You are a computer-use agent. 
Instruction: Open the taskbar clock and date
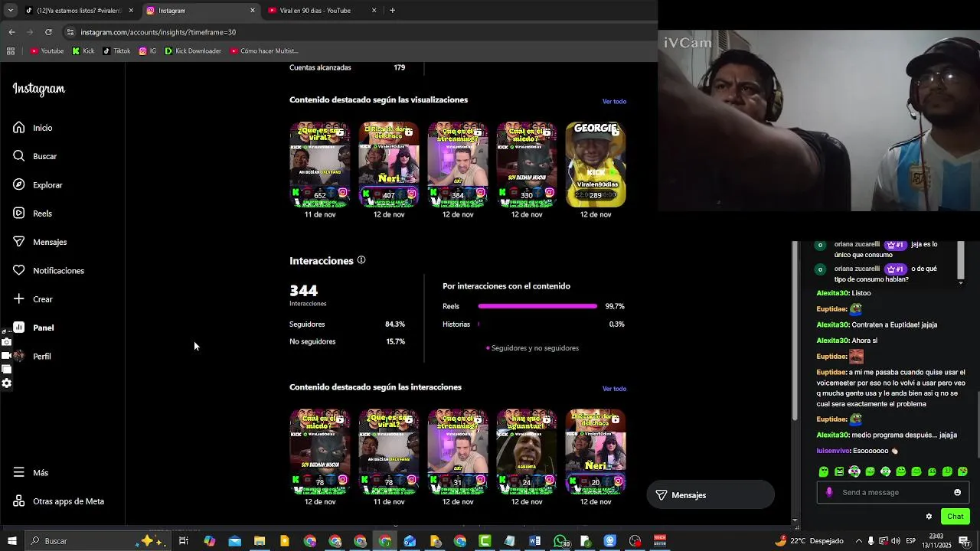point(936,540)
